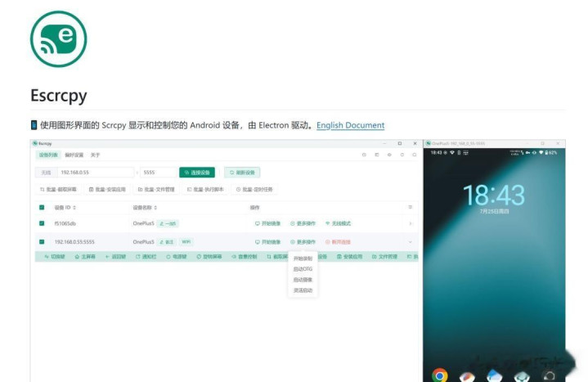Image resolution: width=588 pixels, height=382 pixels.
Task: Click the 刷新设备 button
Action: (242, 173)
